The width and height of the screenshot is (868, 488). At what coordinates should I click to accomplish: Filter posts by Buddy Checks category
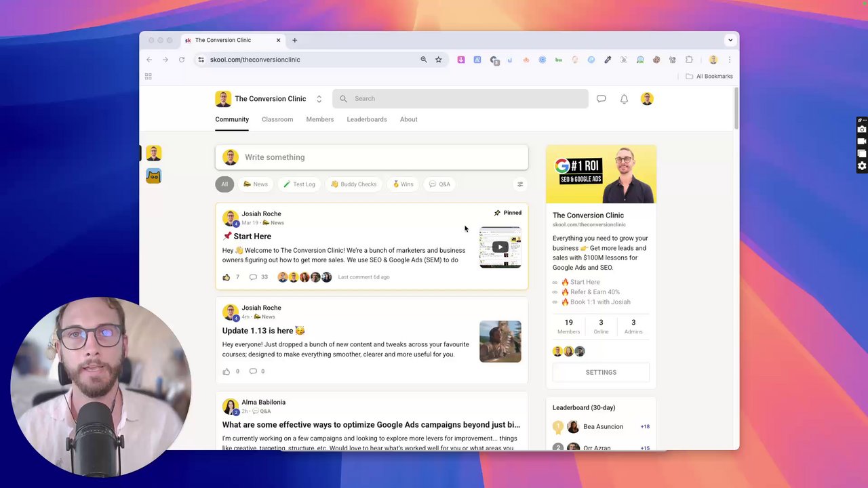click(x=353, y=184)
